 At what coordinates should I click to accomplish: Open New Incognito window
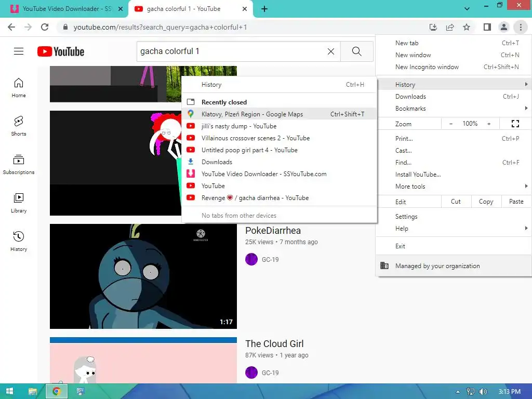coord(454,67)
